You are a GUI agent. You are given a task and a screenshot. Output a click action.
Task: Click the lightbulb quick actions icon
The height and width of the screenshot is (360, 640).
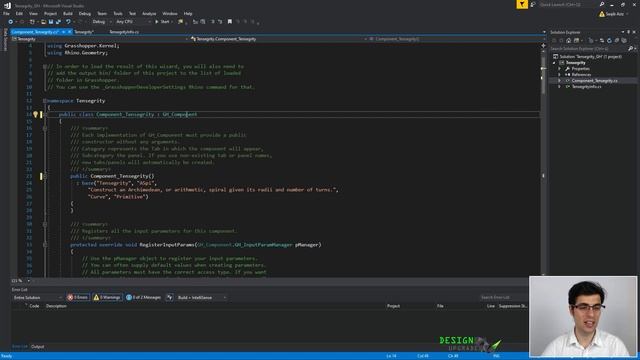pyautogui.click(x=36, y=114)
